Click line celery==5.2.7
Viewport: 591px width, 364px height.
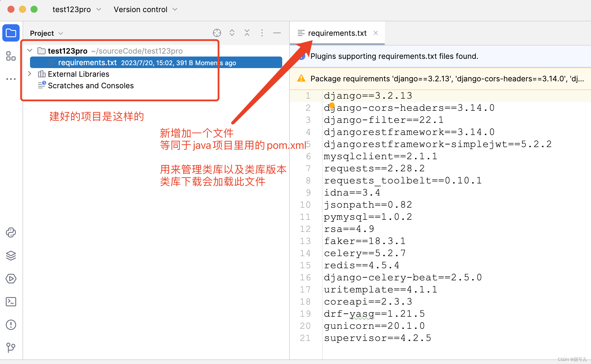click(x=364, y=253)
